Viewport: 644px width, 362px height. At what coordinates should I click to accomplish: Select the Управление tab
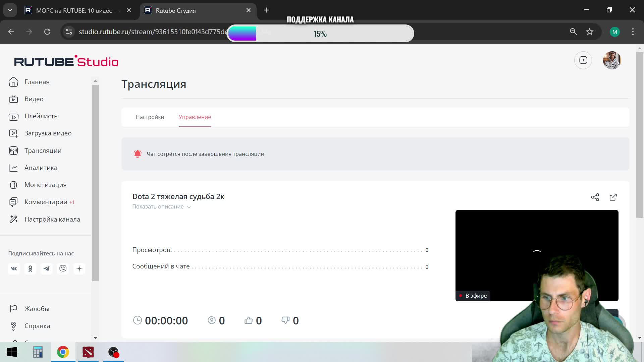195,117
